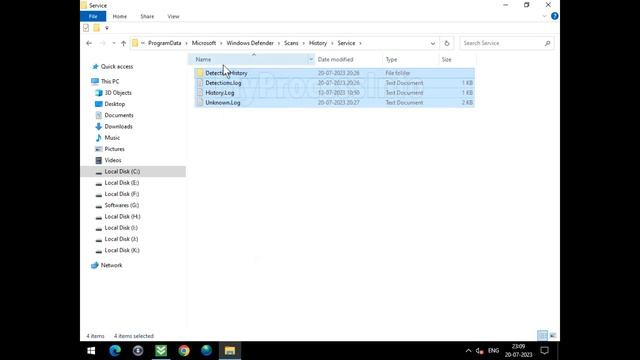
Task: Click the volume tray icon
Action: [480, 351]
